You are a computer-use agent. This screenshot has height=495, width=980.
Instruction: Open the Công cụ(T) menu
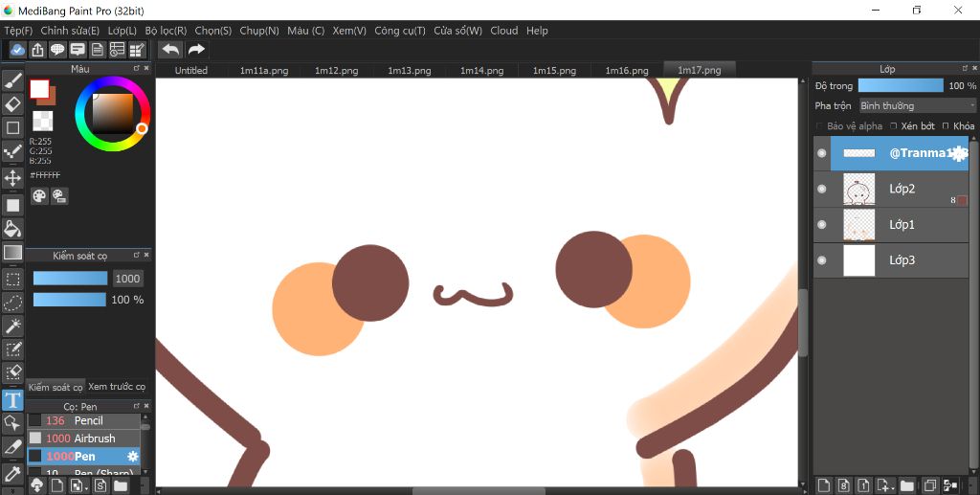coord(400,31)
